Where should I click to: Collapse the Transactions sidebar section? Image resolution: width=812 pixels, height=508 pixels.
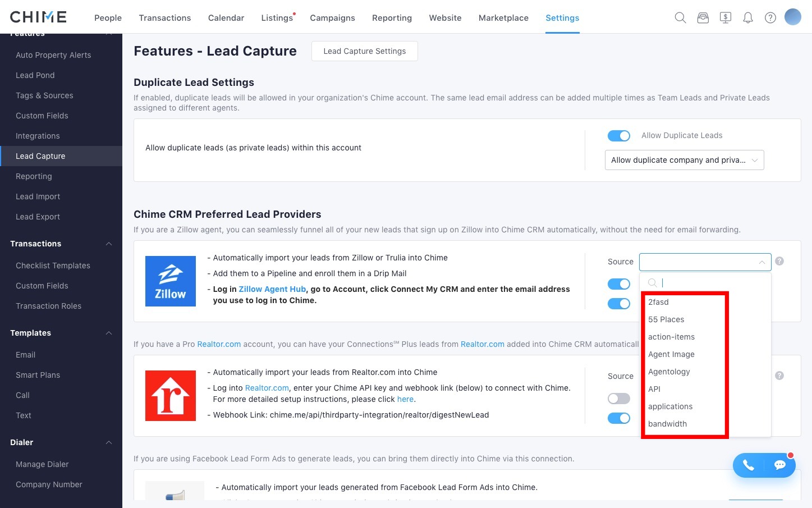click(x=109, y=244)
